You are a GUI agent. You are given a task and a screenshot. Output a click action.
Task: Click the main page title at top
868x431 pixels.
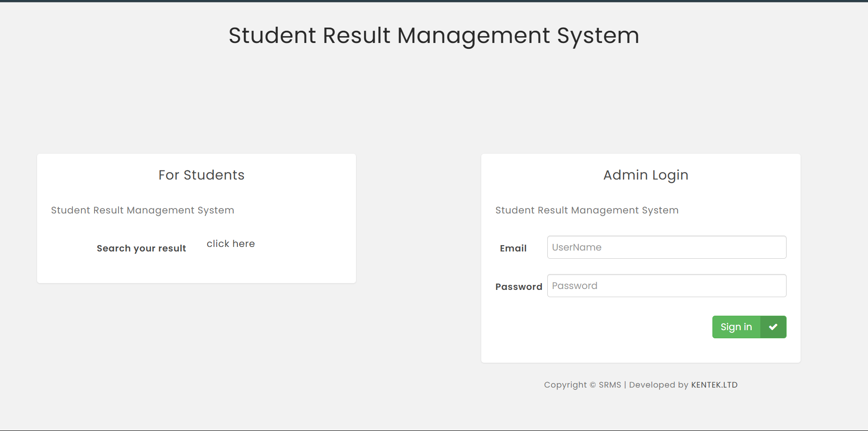pos(434,35)
